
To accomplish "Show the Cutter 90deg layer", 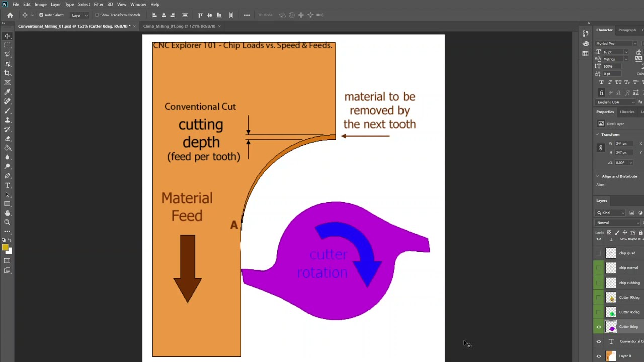I will [599, 298].
